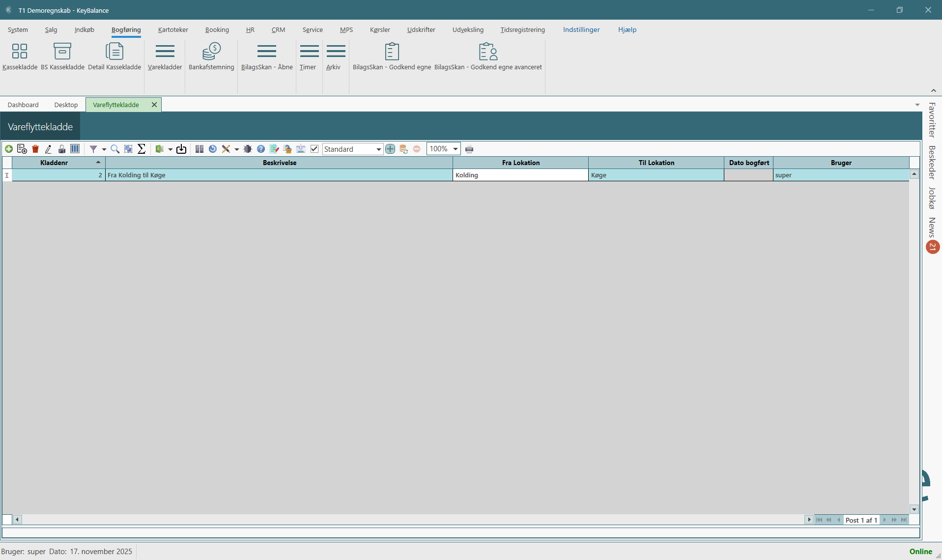Screen dimensions: 942x560
Task: Click the magnifying glass search icon
Action: tap(115, 149)
